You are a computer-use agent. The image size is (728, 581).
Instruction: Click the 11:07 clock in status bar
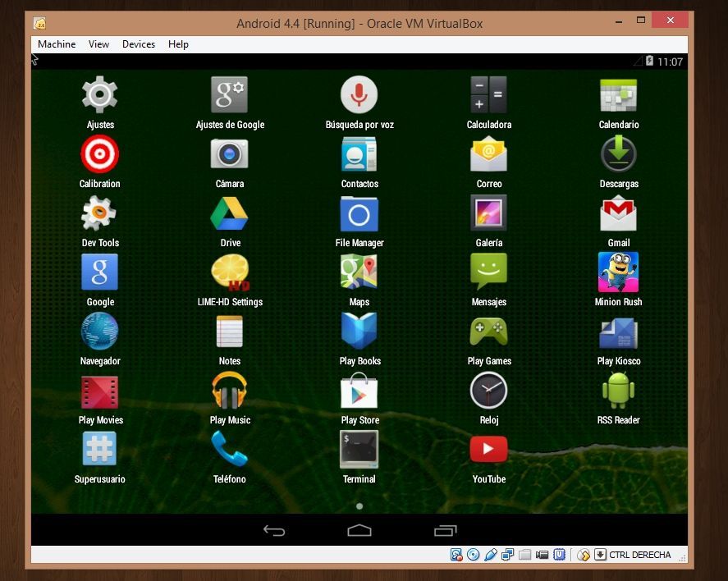click(x=670, y=62)
